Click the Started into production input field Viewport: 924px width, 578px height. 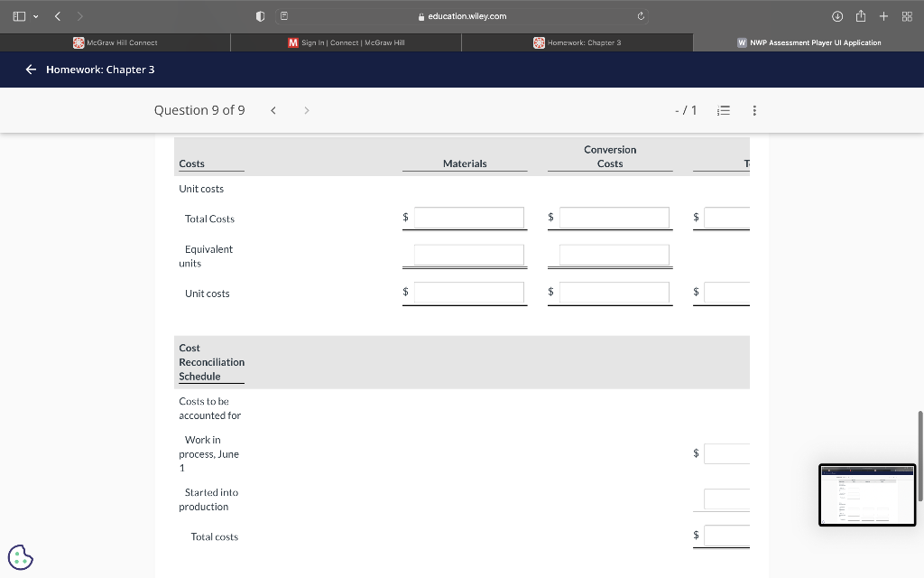pyautogui.click(x=726, y=499)
